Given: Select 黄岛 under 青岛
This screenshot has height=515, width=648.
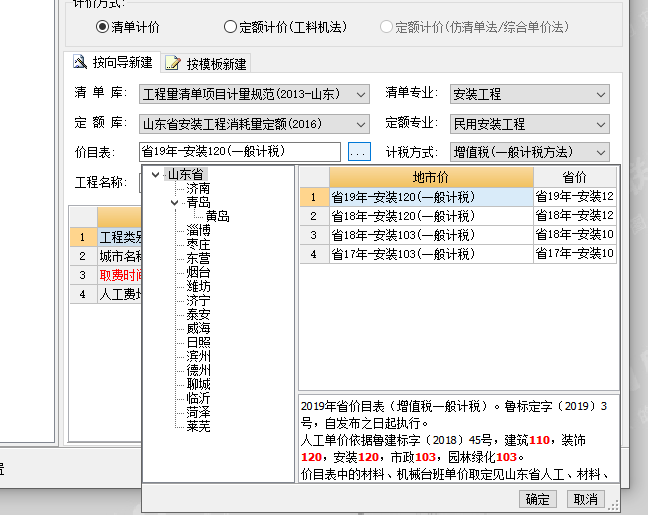Looking at the screenshot, I should click(x=217, y=217).
